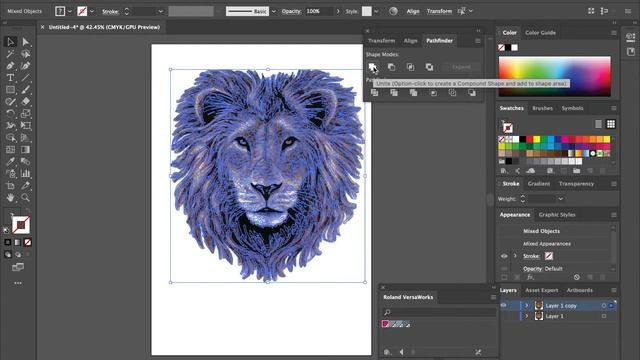
Task: Click the fx Add New Effect icon
Action: pyautogui.click(x=530, y=277)
